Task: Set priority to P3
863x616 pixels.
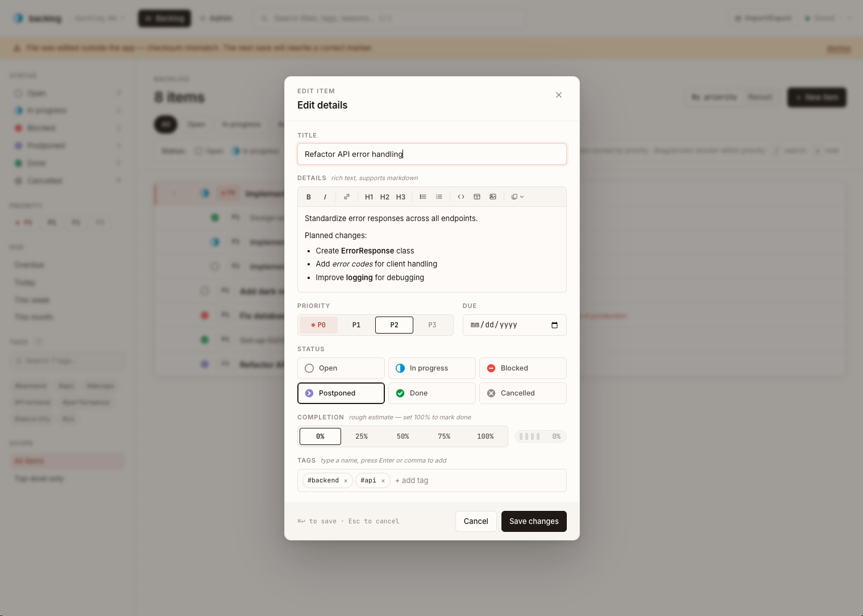Action: point(432,325)
